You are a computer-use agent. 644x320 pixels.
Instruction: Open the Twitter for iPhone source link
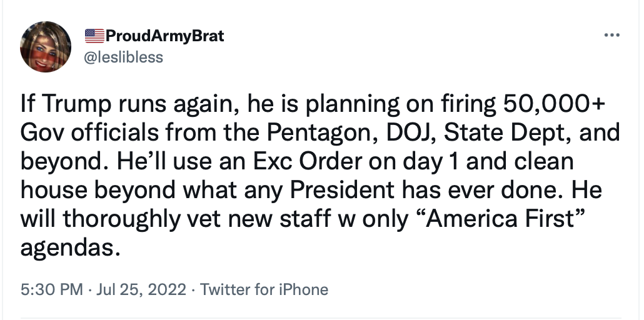point(264,289)
